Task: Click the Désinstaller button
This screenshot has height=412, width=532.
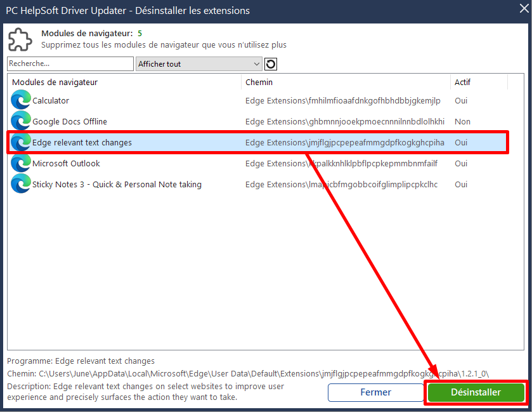Action: [x=476, y=392]
